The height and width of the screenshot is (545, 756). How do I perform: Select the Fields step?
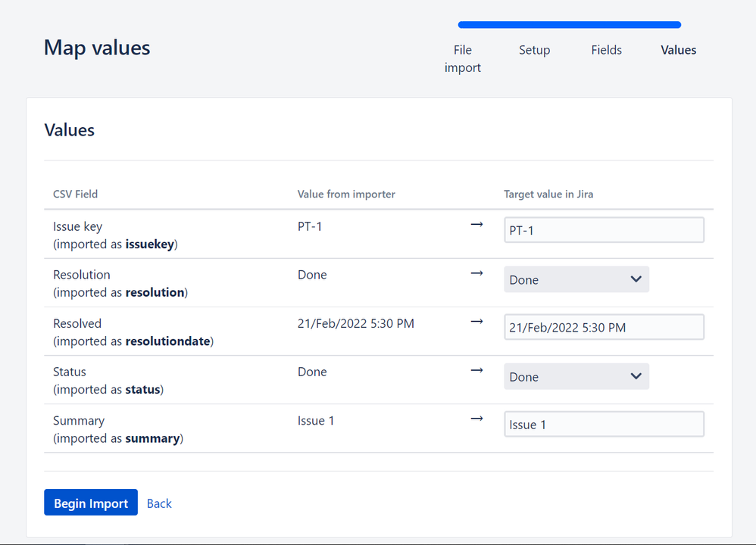point(606,50)
